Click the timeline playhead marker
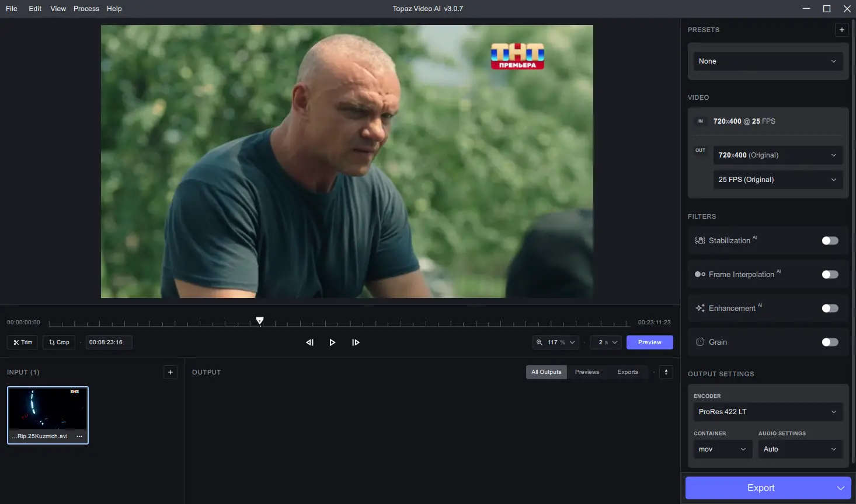Viewport: 856px width, 504px height. (260, 320)
